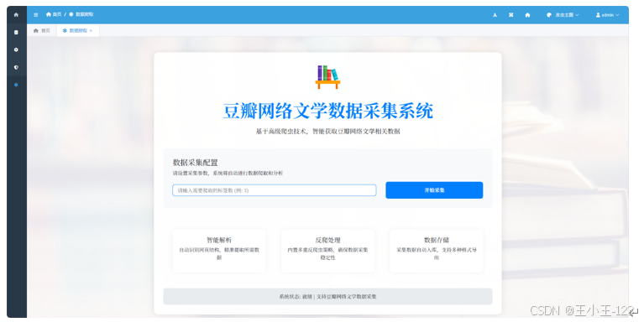Toggle the hamburger menu collapse icon
The image size is (644, 322).
[x=36, y=15]
